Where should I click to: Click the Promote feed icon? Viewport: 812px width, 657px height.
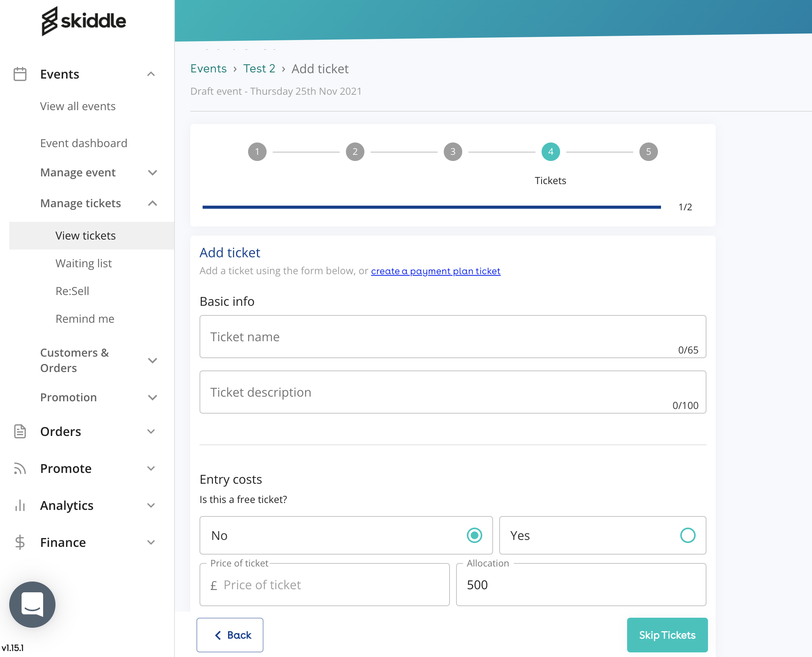point(20,468)
